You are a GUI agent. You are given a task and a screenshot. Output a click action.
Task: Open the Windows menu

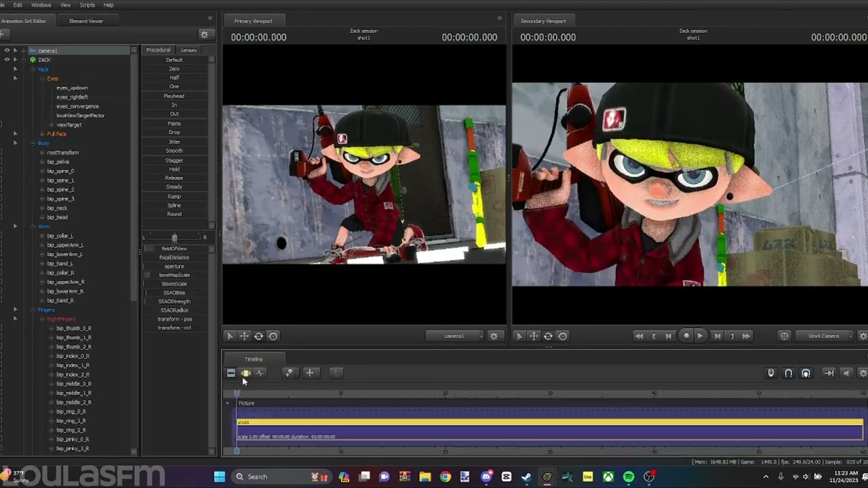coord(41,5)
